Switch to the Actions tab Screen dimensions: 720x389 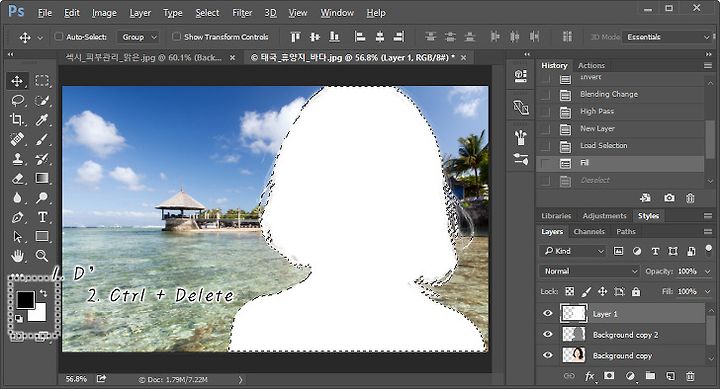(591, 66)
